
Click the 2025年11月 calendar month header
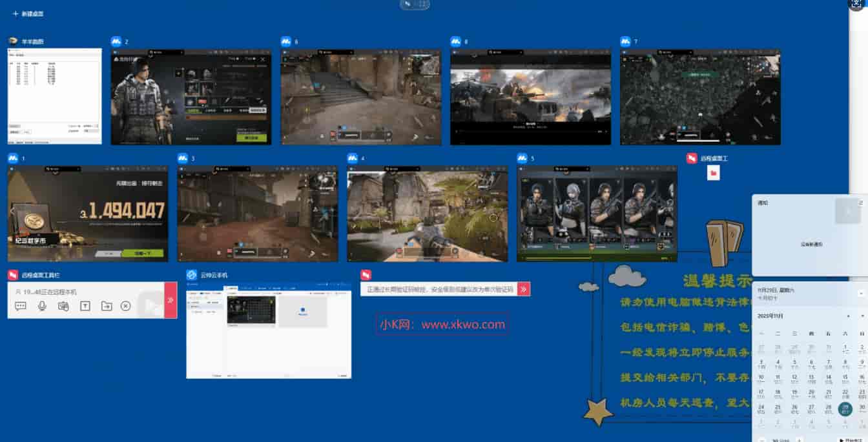coord(770,316)
